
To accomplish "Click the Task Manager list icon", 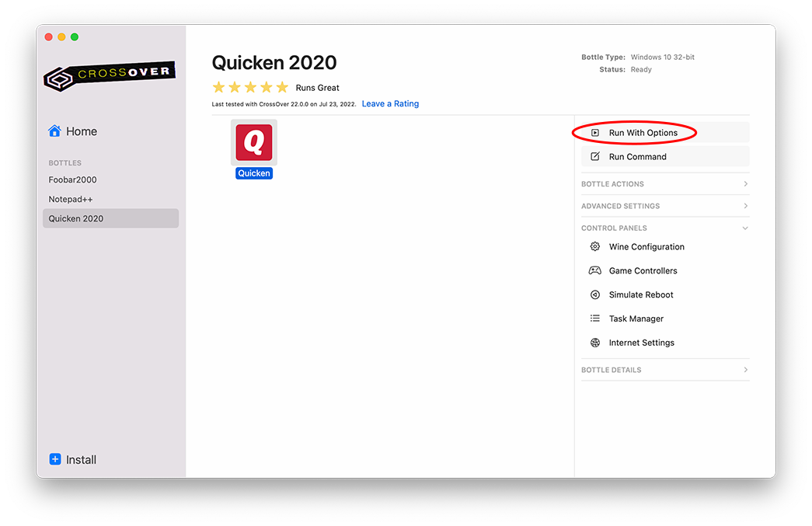I will (595, 319).
